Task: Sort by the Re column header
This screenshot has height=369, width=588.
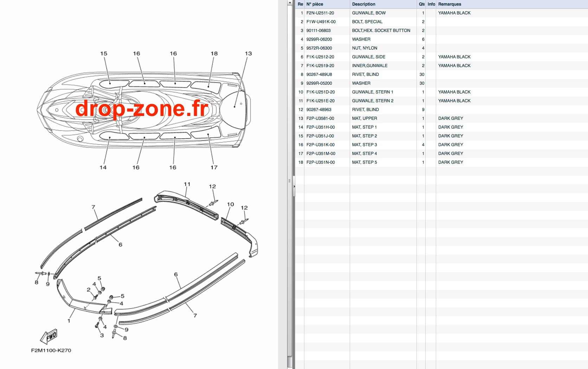Action: 300,4
